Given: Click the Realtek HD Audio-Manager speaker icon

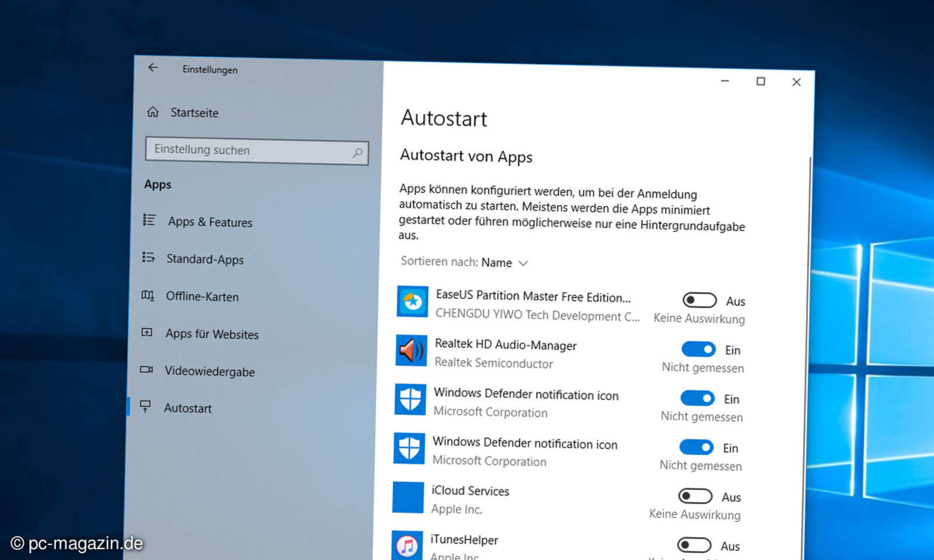Looking at the screenshot, I should pos(411,351).
